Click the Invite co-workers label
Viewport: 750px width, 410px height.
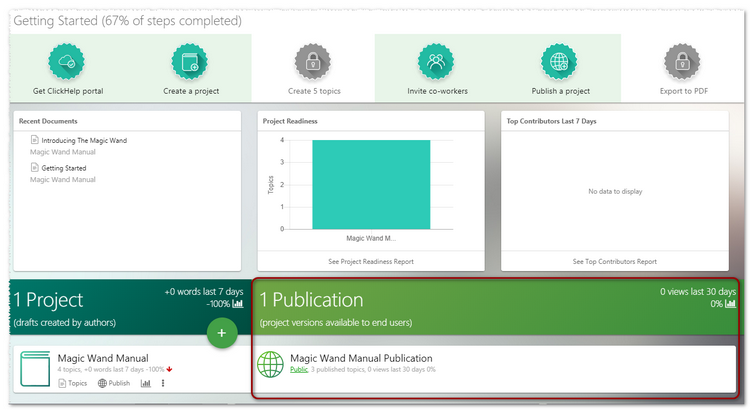437,91
